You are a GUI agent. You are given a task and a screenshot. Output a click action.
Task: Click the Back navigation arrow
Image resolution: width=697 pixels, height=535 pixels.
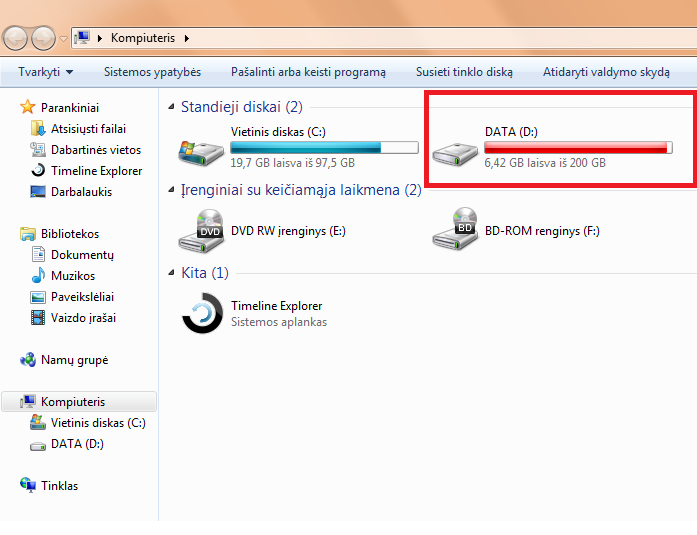[16, 38]
